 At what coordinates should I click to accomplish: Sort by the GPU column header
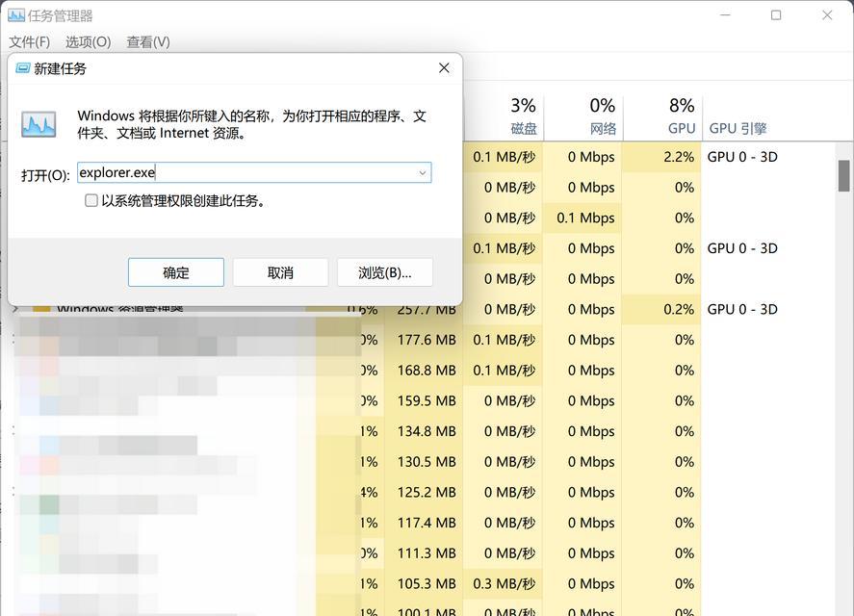click(662, 116)
